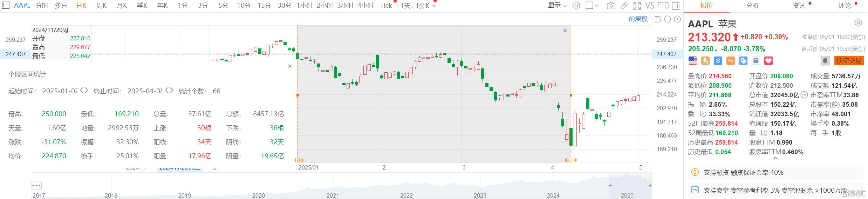Switch to 4小时 chart period

pos(365,6)
